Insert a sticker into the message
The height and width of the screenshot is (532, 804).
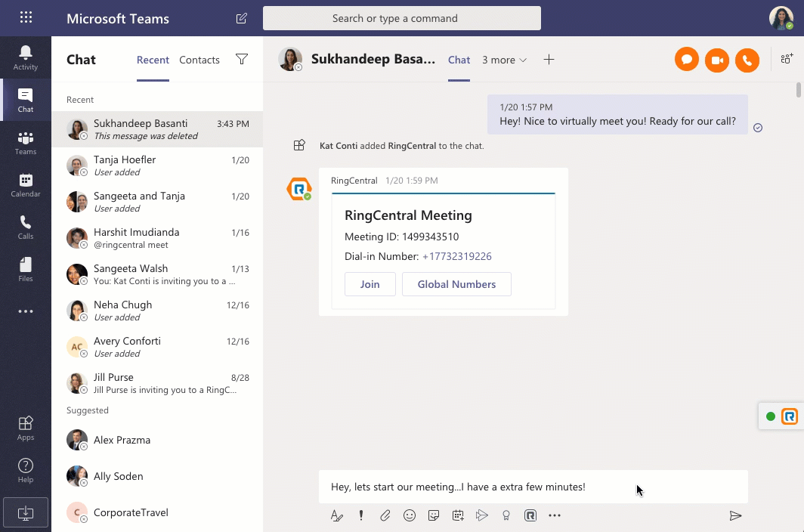[x=434, y=515]
